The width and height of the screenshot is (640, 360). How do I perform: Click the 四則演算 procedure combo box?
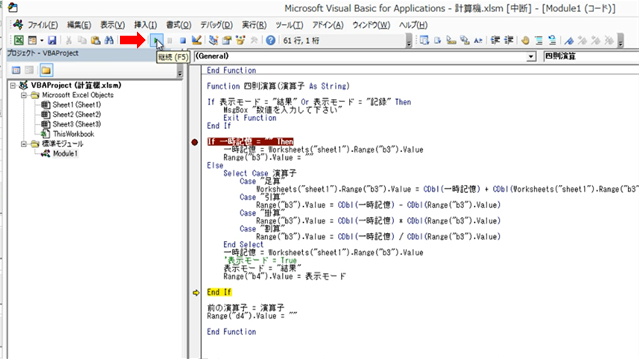pyautogui.click(x=591, y=56)
